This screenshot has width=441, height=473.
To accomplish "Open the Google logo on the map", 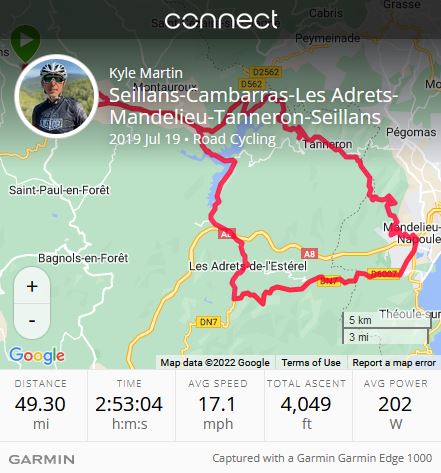I will point(37,356).
